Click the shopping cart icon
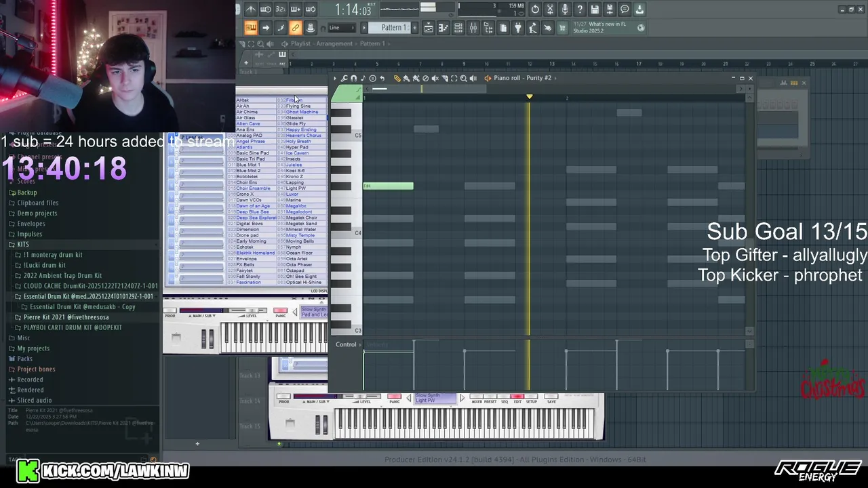The width and height of the screenshot is (868, 488). click(562, 28)
